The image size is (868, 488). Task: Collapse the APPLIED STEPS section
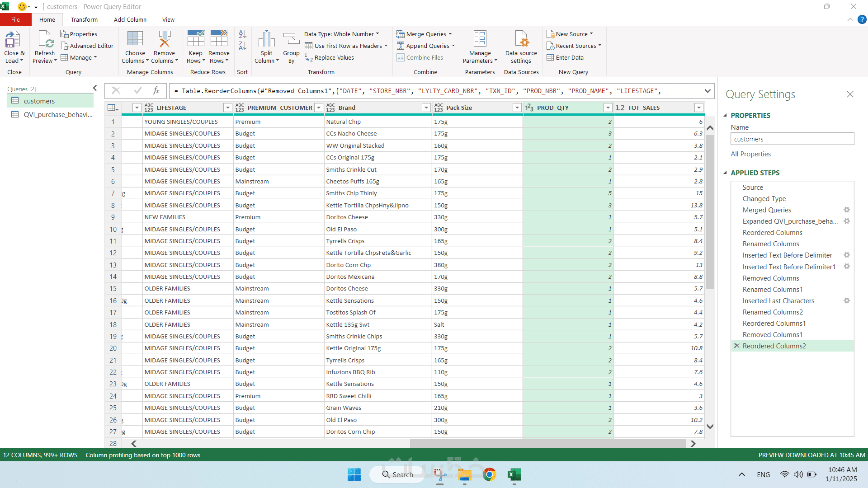[x=725, y=173]
